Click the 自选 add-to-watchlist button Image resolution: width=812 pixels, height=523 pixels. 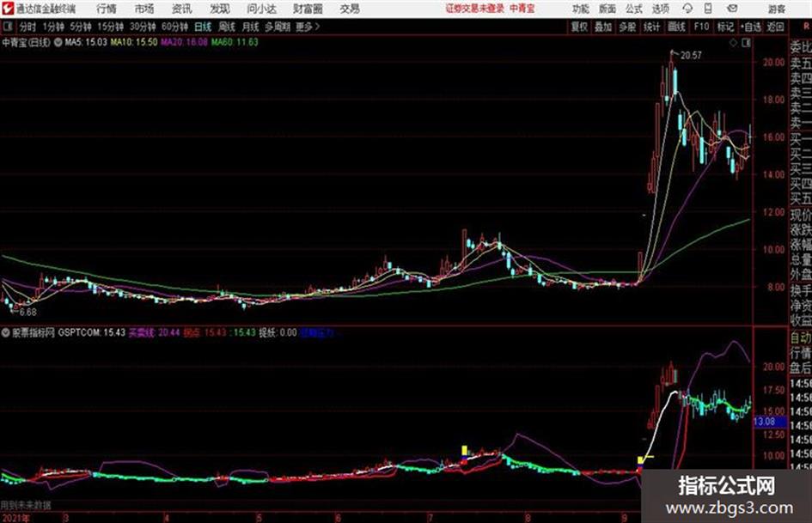pyautogui.click(x=750, y=27)
